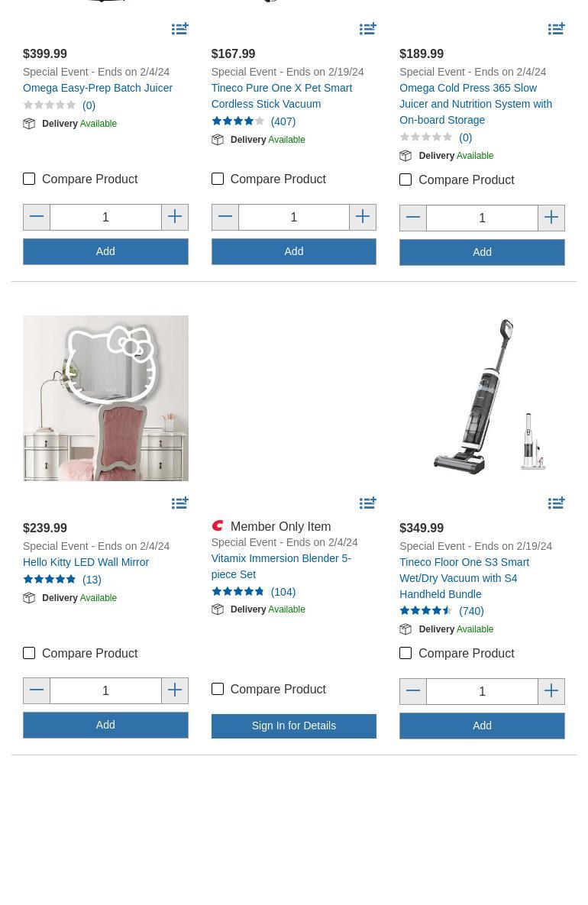This screenshot has width=588, height=905.
Task: Click add-to-list icon for Omega Cold Press 365
Action: click(x=557, y=29)
